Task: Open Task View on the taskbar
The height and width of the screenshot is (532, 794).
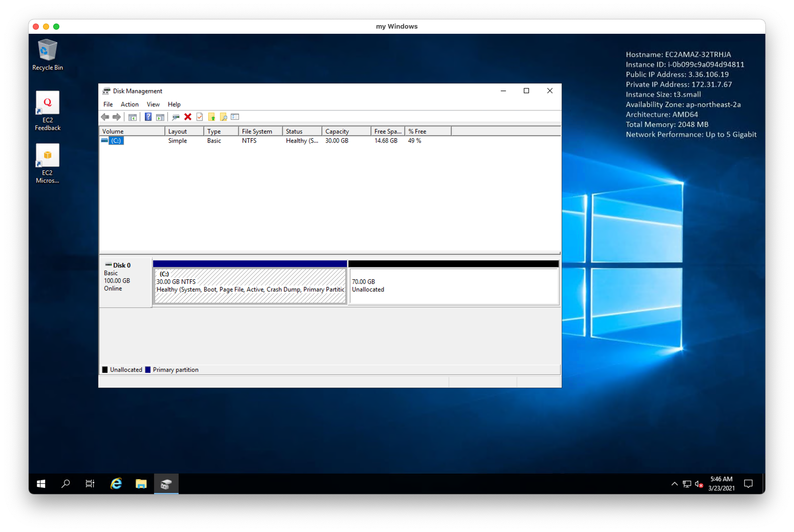Action: (90, 484)
